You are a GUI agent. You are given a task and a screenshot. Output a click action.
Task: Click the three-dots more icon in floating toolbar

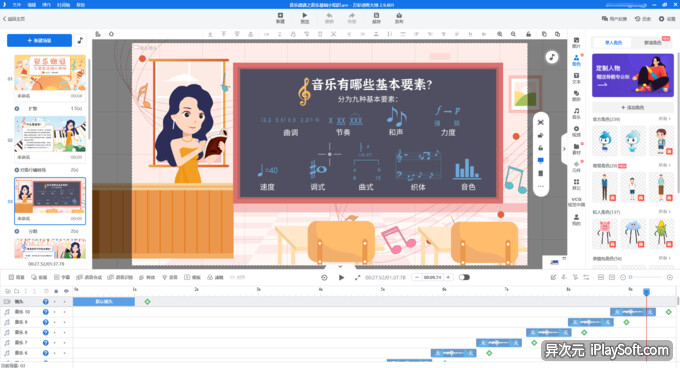(541, 186)
